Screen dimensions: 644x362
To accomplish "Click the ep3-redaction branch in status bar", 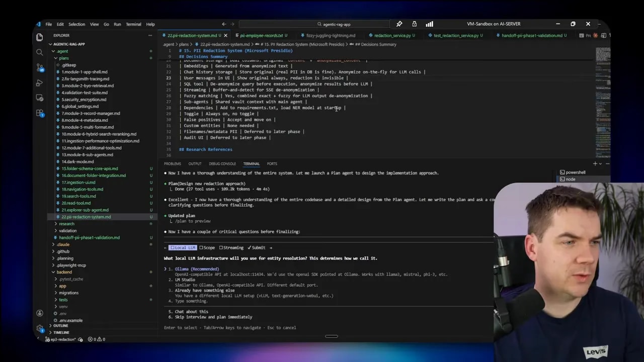I will click(62, 339).
